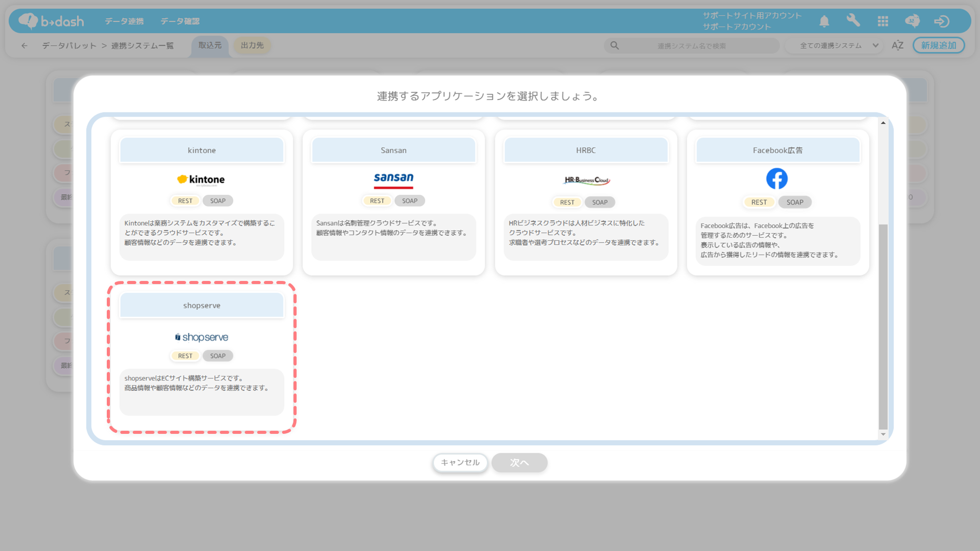
Task: Select the Facebook広告 card header
Action: click(778, 150)
